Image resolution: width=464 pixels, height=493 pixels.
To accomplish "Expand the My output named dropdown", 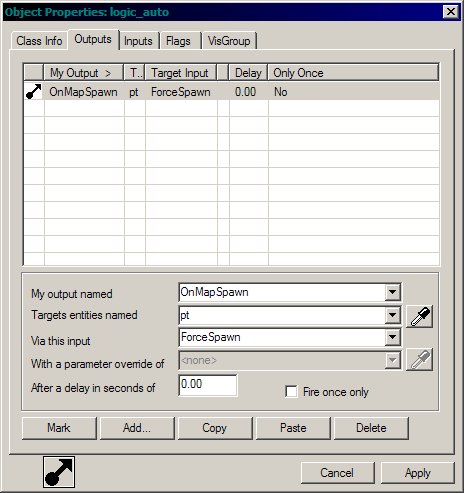I will pos(392,292).
